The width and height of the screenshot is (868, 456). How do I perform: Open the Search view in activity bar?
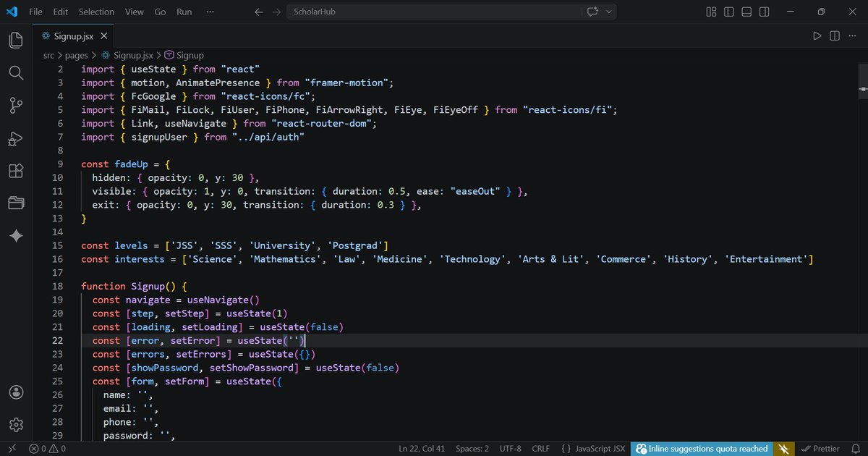16,72
